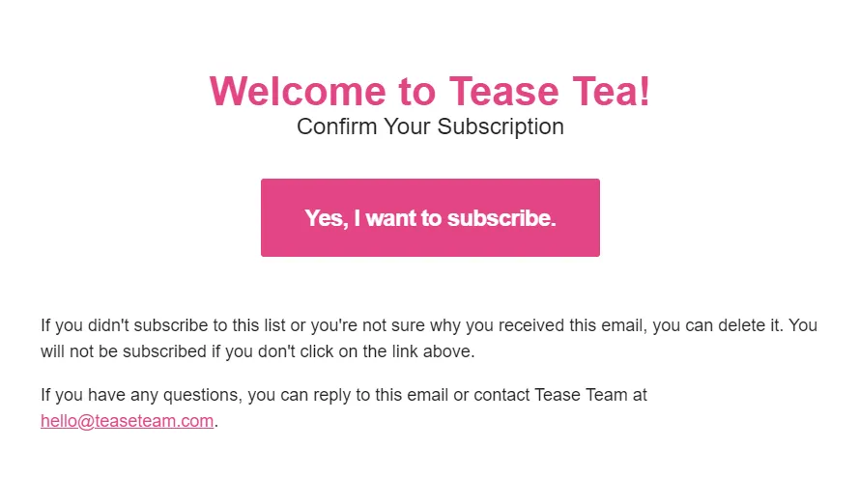Click the phrase "If you have any questions"
Screen dimensions: 859x504
tap(139, 395)
